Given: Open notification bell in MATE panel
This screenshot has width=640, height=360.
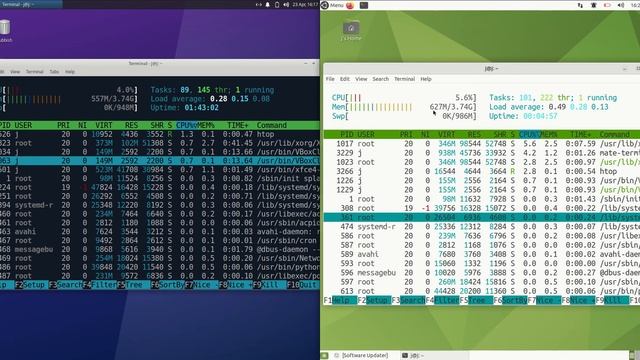Looking at the screenshot, I should tap(593, 5).
